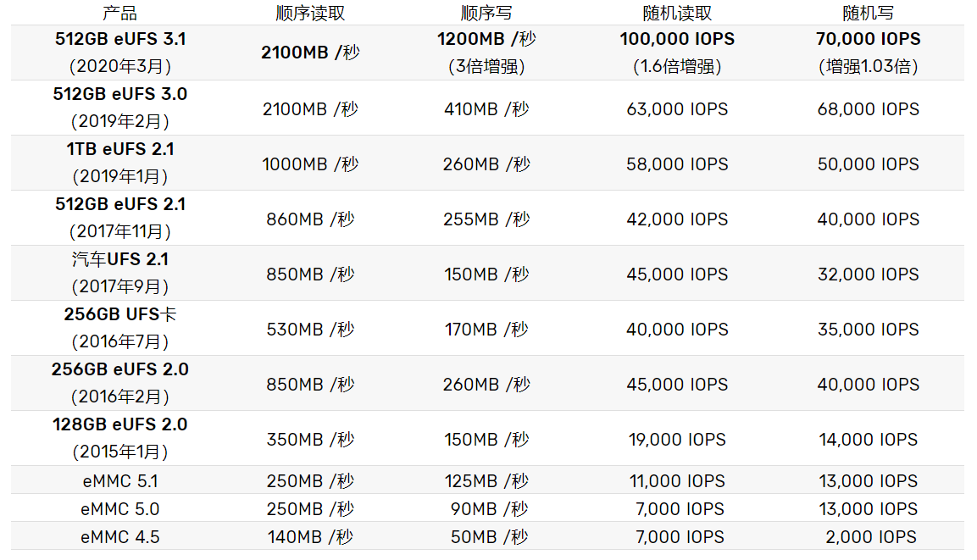Click the 2,000 IOPS random write cell
This screenshot has width=977, height=560.
click(870, 537)
